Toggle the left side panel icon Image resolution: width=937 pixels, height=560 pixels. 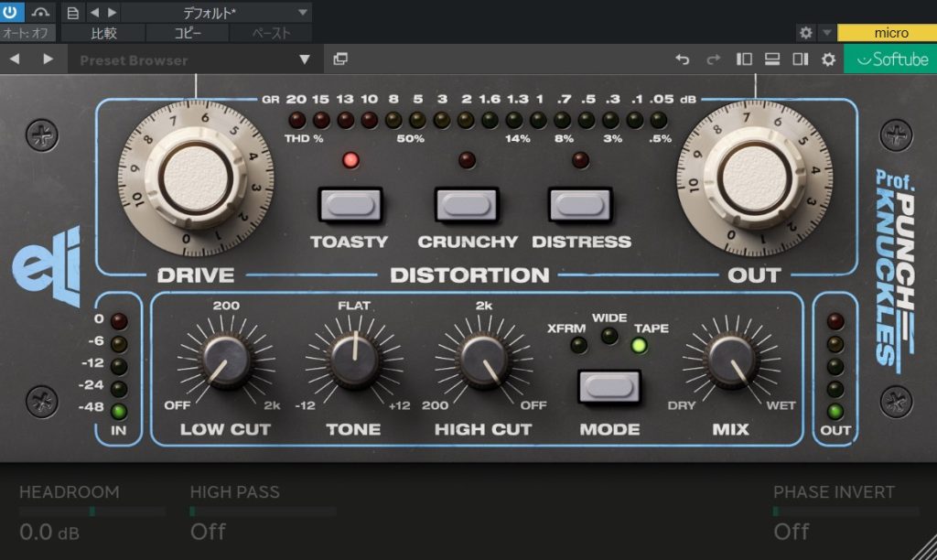click(744, 59)
